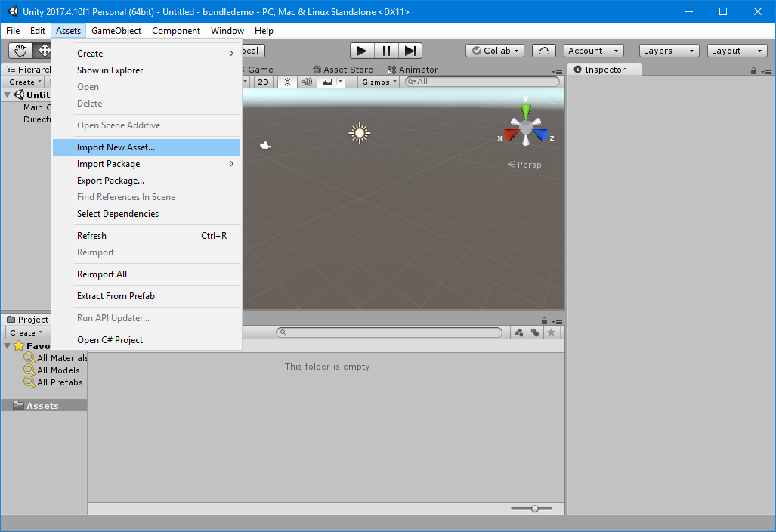Select the Assets folder

[x=44, y=406]
